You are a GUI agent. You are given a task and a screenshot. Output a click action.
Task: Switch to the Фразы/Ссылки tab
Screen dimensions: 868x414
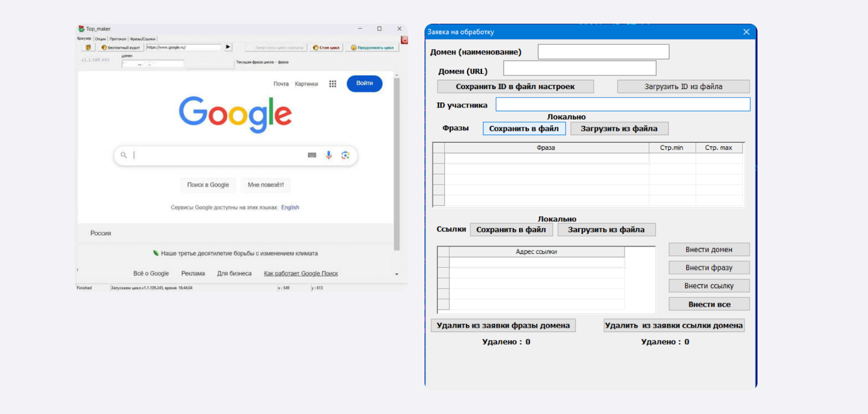(x=143, y=39)
